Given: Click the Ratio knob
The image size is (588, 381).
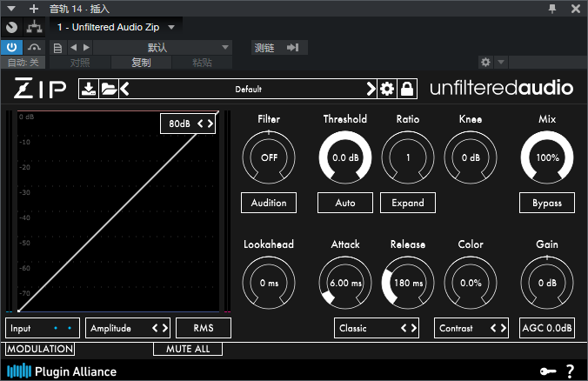Looking at the screenshot, I should click(408, 157).
